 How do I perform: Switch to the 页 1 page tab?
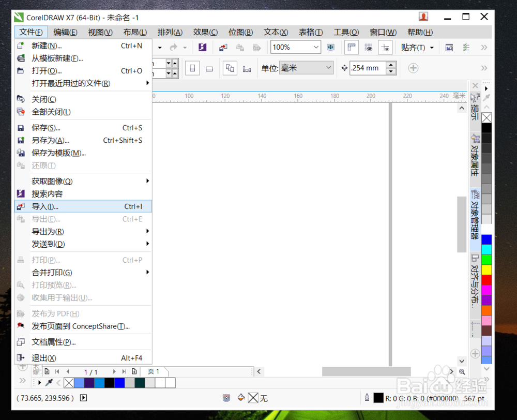coord(154,371)
